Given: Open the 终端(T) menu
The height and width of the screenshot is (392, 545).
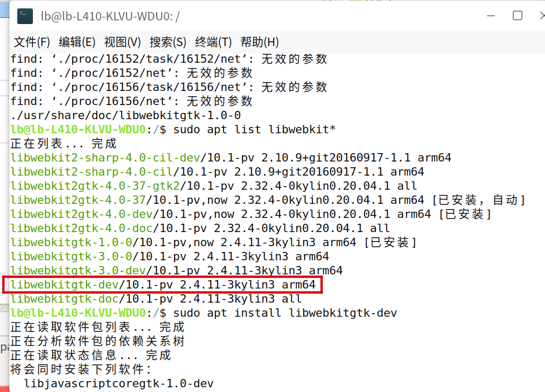Looking at the screenshot, I should tap(213, 42).
